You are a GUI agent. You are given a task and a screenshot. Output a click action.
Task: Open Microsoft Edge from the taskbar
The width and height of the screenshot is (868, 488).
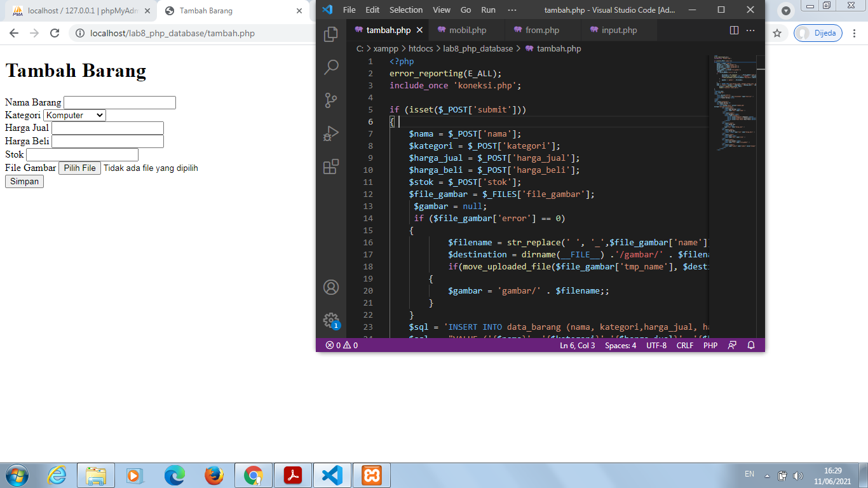coord(175,475)
